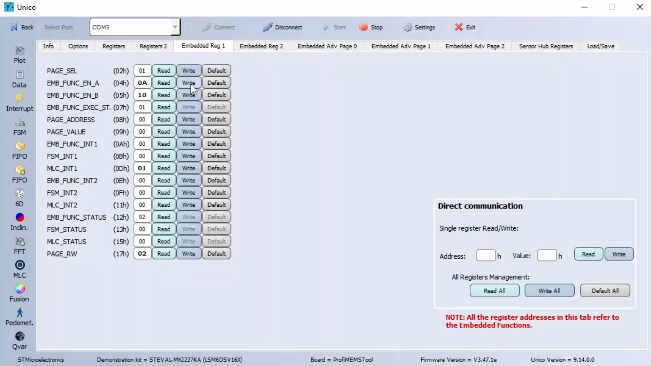The width and height of the screenshot is (651, 366).
Task: Click the Back toolbar button
Action: pos(22,27)
